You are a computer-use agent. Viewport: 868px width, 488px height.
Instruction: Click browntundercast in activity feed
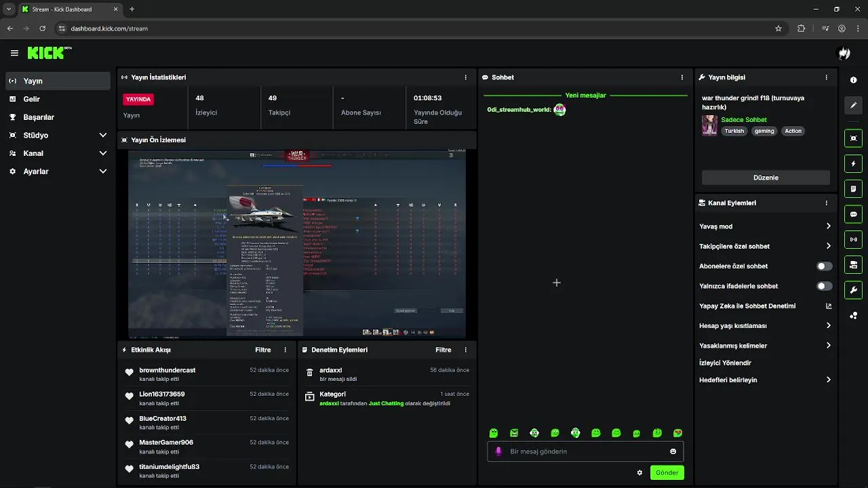click(167, 370)
